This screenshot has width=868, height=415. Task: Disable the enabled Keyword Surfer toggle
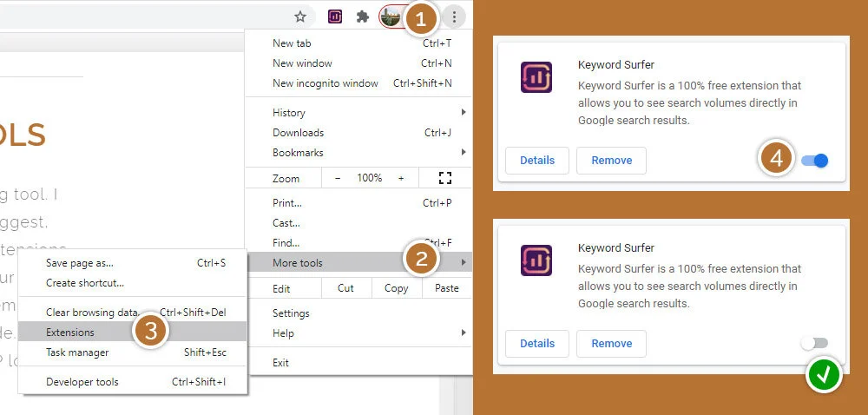(x=815, y=161)
